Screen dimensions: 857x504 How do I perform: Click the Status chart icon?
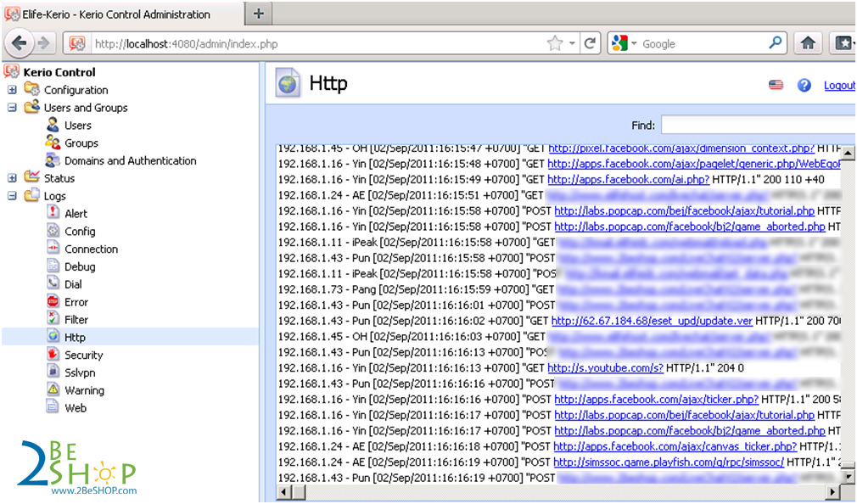coord(32,177)
